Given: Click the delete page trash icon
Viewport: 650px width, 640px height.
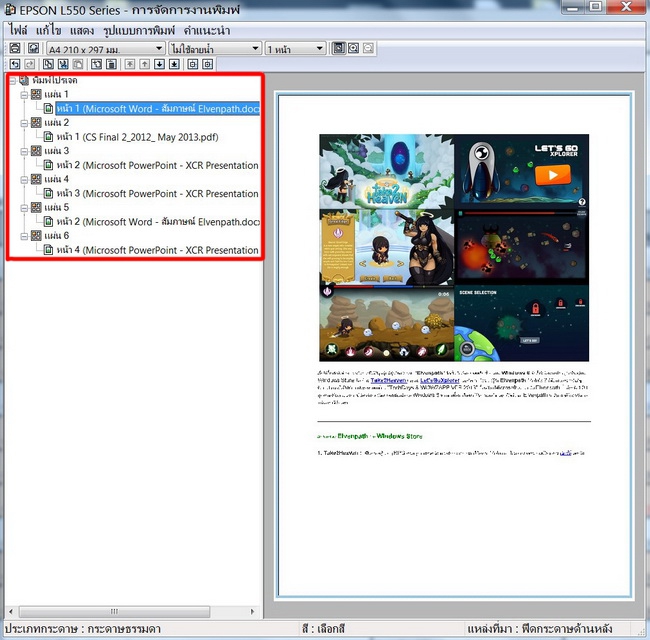Looking at the screenshot, I should point(111,64).
